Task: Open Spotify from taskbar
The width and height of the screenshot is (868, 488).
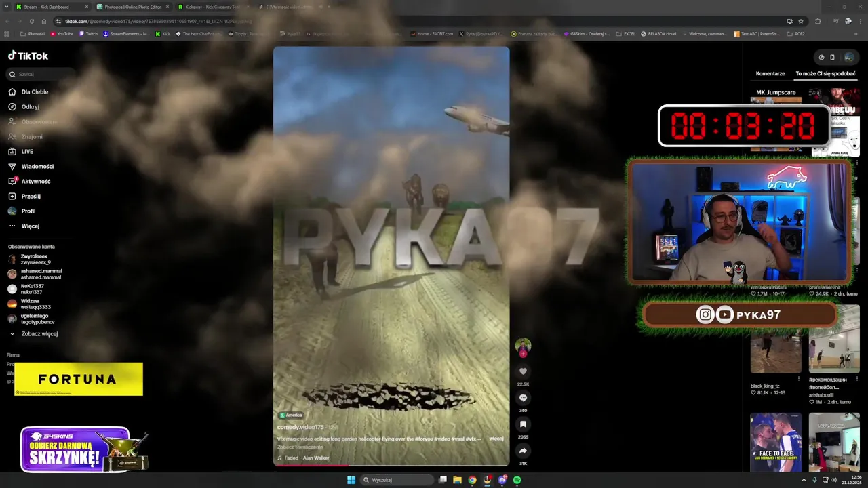Action: (517, 480)
